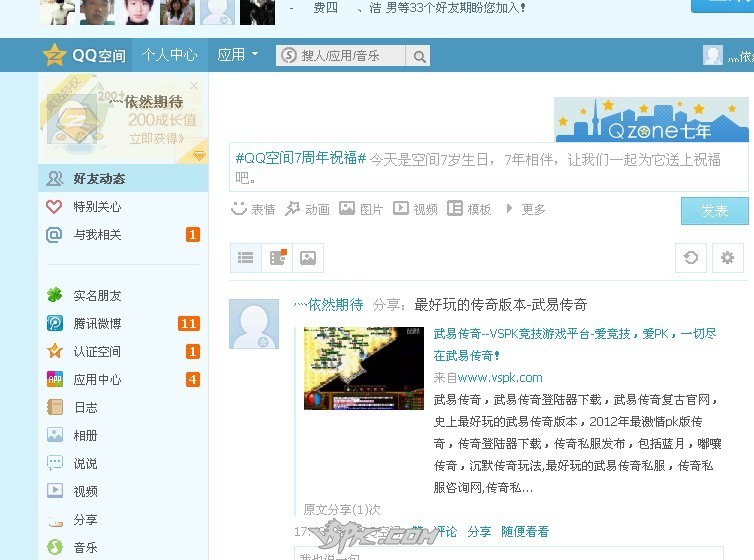The image size is (754, 560).
Task: Click the 与我相关 @ icon
Action: (x=54, y=235)
